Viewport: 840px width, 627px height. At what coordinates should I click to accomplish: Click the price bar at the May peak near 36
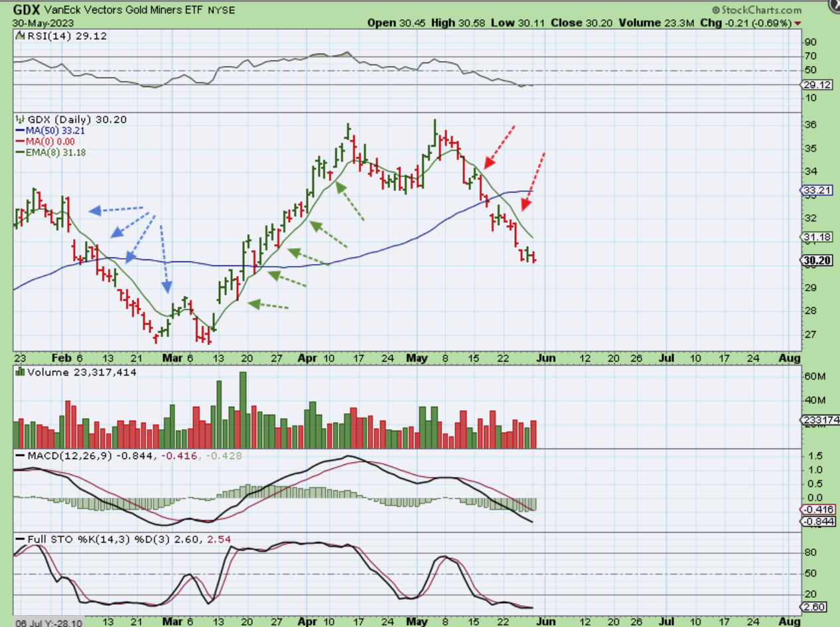435,132
